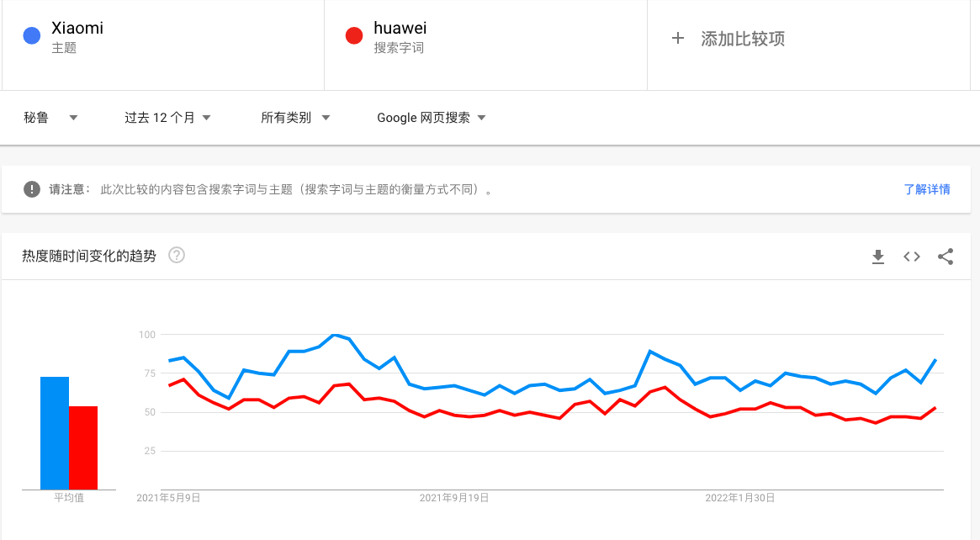Share the 热度随时间变化的趋势 chart
The height and width of the screenshot is (540, 980).
coord(946,257)
